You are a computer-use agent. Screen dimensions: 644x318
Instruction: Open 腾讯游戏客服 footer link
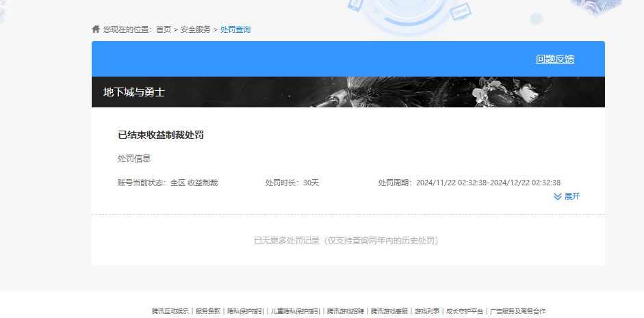click(x=389, y=311)
